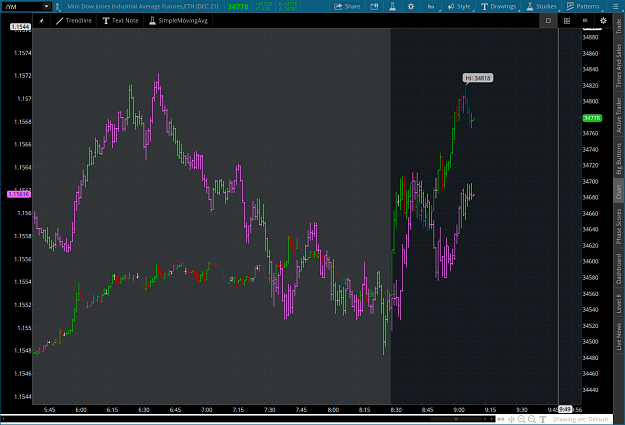Viewport: 625px width, 425px height.
Task: Click the green 34778 quote in header
Action: (x=238, y=6)
